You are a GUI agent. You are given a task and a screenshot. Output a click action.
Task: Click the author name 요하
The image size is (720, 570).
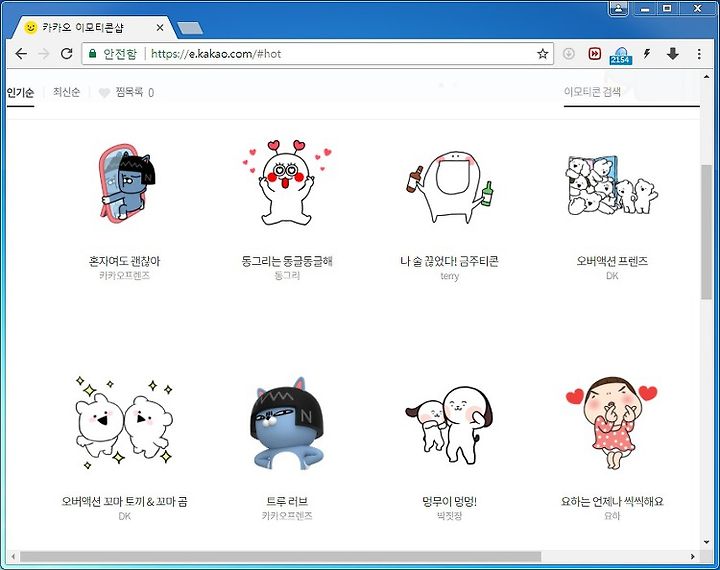612,516
